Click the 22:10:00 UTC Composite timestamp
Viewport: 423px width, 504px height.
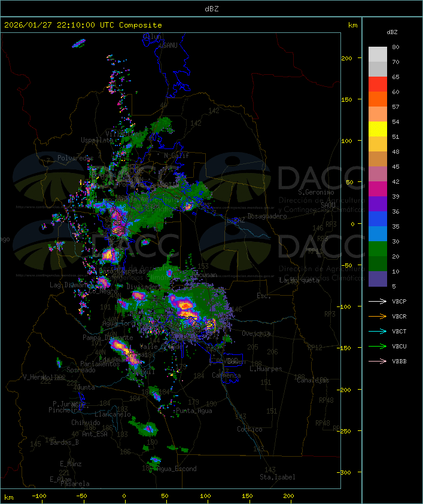pos(83,25)
